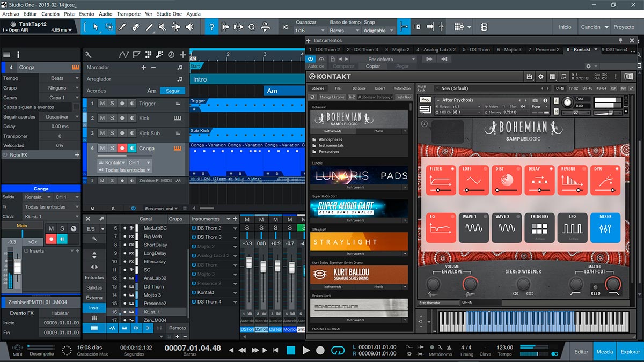The image size is (644, 362).
Task: Open Kontakt options gear icon
Action: 540,77
